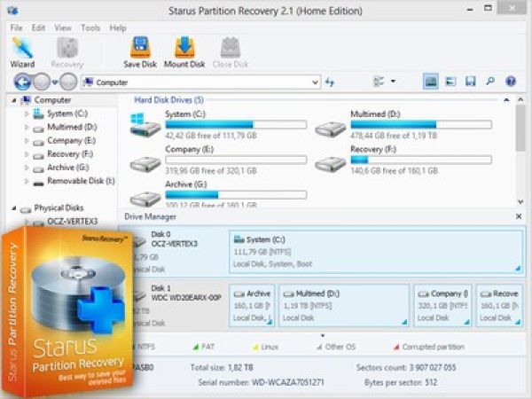Viewport: 532px width, 399px height.
Task: Toggle the Drive Manager panel icon
Action: point(431,82)
